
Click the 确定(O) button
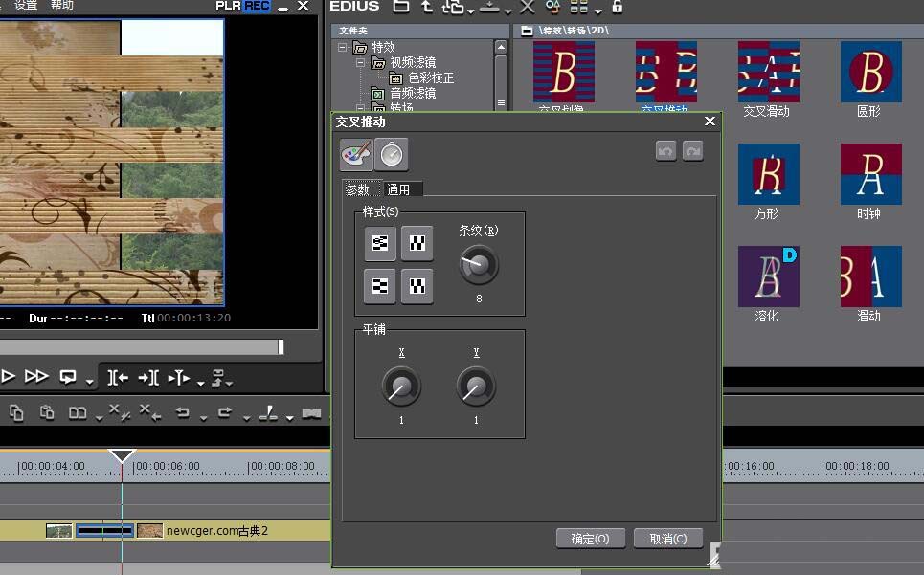(x=591, y=539)
